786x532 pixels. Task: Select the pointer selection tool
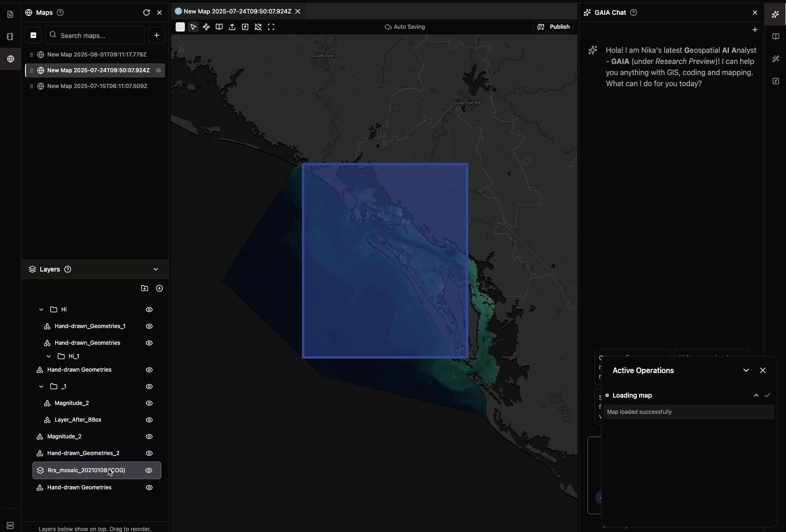click(193, 27)
